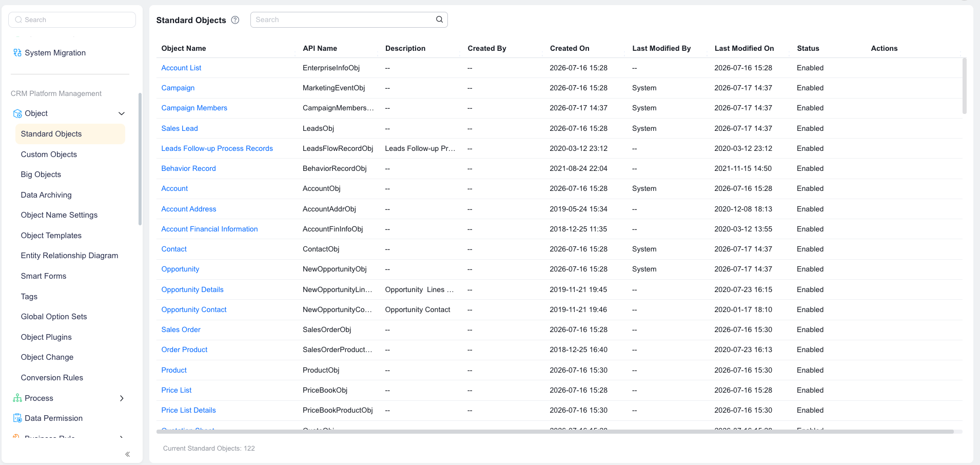Image resolution: width=980 pixels, height=465 pixels.
Task: Open the Product object with API ProductObj
Action: coord(174,370)
